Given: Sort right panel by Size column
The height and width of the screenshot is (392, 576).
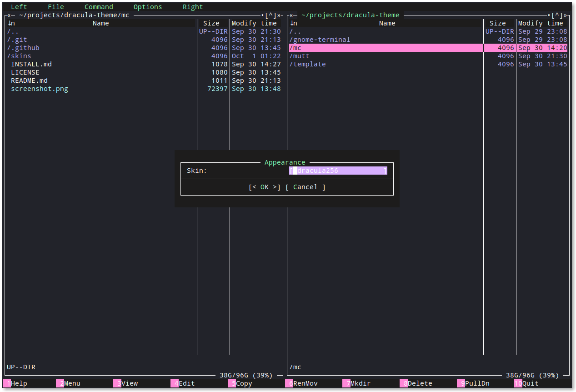Looking at the screenshot, I should pos(497,23).
